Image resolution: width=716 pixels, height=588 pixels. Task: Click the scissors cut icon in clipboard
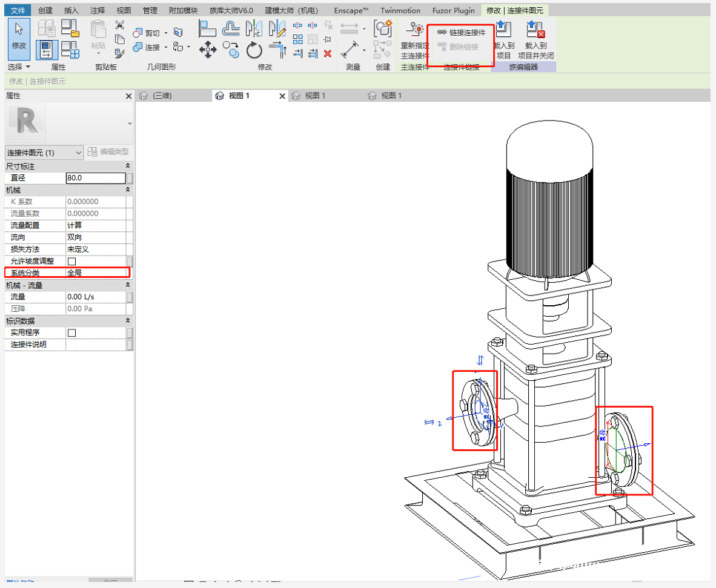click(120, 25)
